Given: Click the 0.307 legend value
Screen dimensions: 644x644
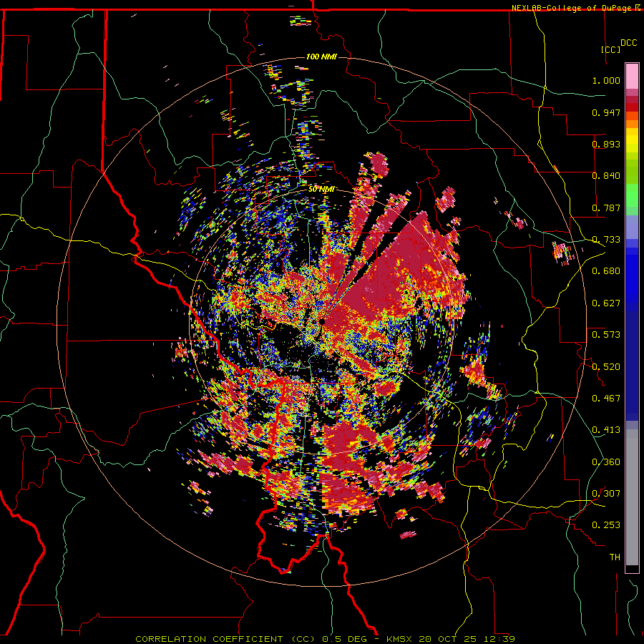Looking at the screenshot, I should point(606,494).
